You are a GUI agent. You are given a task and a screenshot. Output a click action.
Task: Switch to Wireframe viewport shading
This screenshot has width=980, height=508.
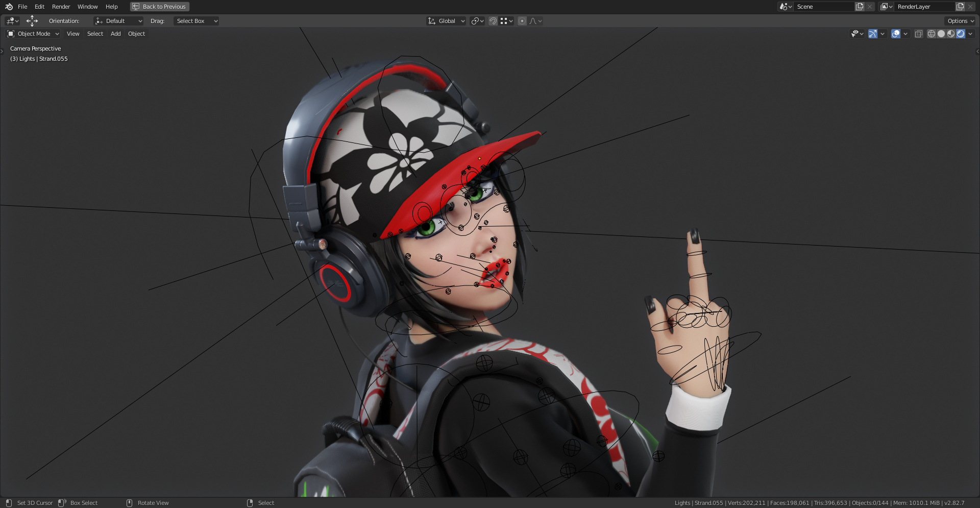click(x=932, y=34)
